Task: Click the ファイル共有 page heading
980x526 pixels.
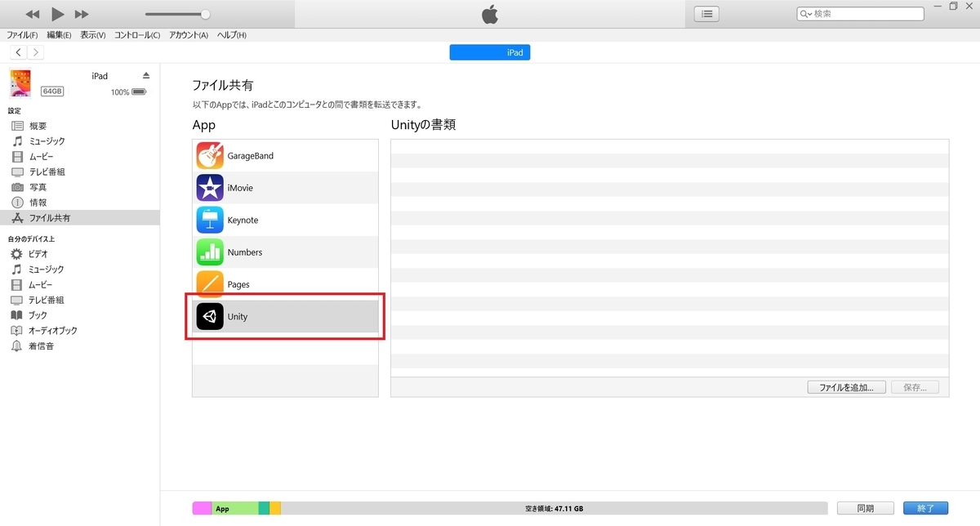Action: (x=224, y=85)
